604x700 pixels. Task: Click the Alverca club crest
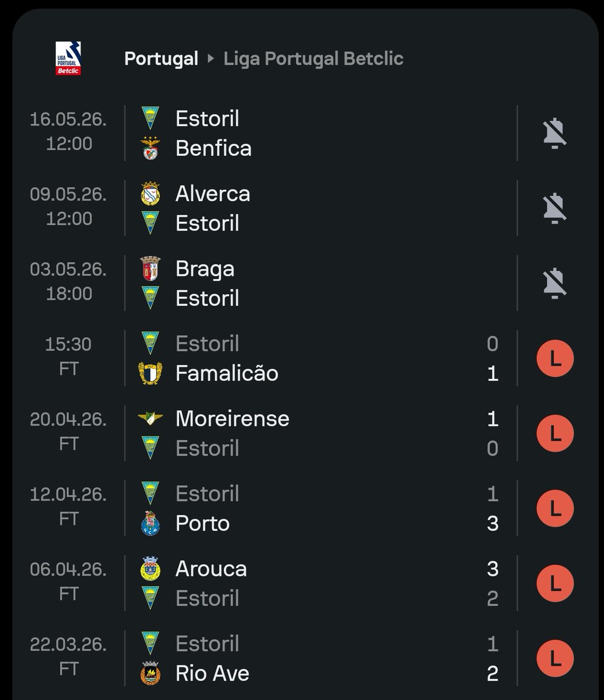pyautogui.click(x=150, y=194)
